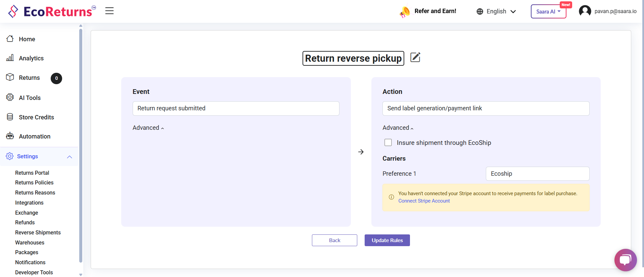644x277 pixels.
Task: Click the Home house icon
Action: coord(10,39)
